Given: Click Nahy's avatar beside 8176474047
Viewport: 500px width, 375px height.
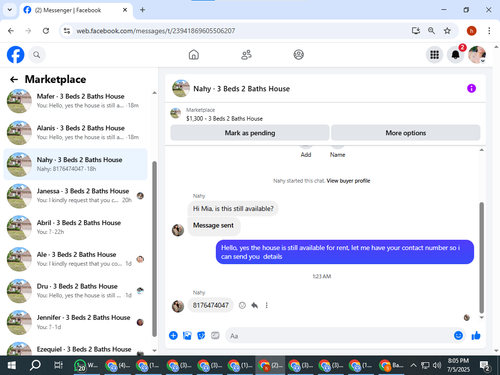Looking at the screenshot, I should 178,306.
